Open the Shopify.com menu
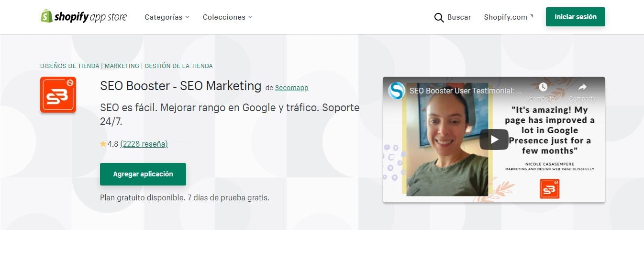Image resolution: width=644 pixels, height=255 pixels. [x=509, y=17]
